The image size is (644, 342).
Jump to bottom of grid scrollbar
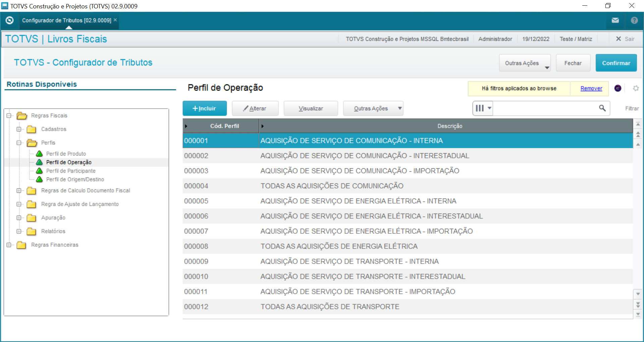coord(638,314)
